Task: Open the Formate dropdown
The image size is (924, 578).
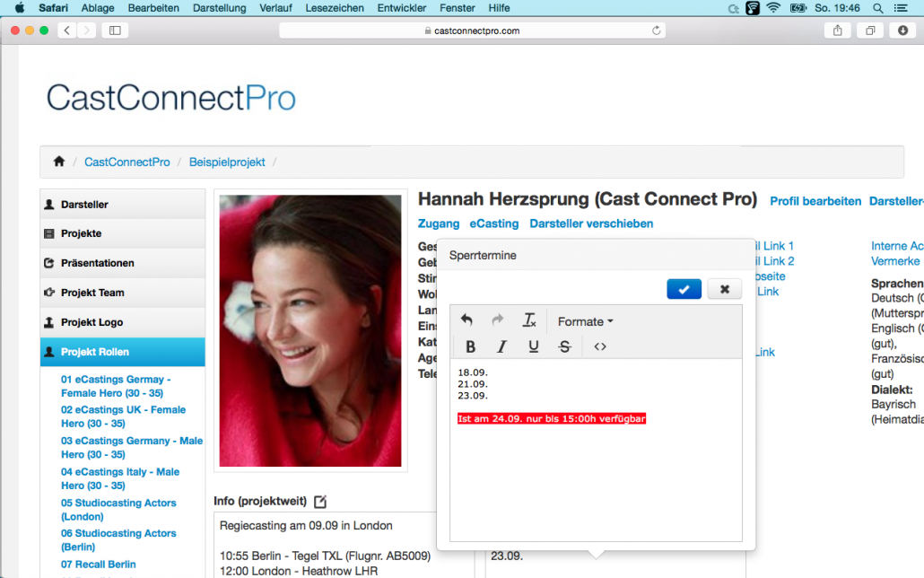Action: 585,321
